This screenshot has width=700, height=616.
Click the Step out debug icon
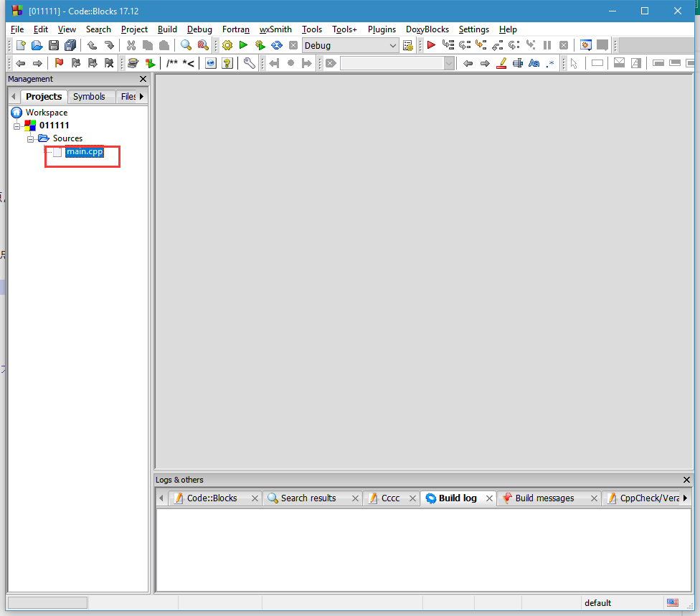497,45
